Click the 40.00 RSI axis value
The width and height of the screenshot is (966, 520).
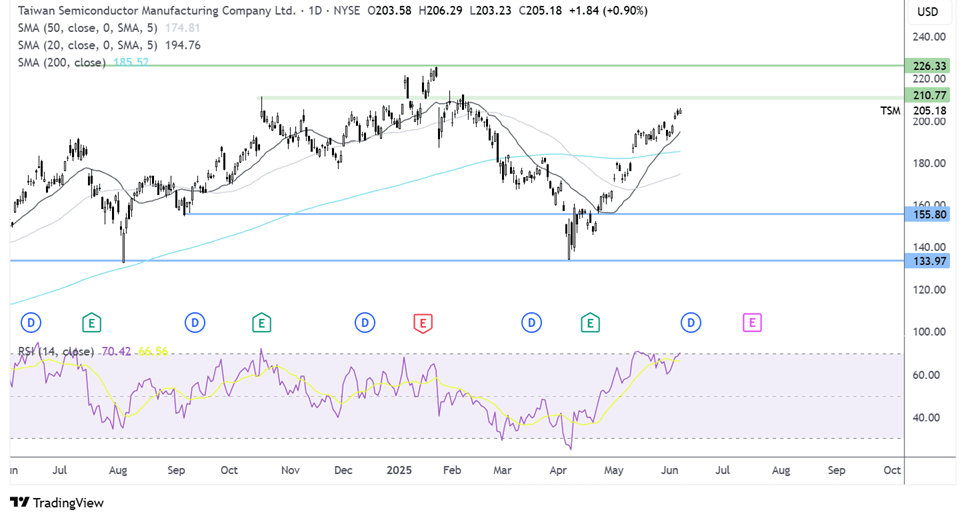point(926,417)
